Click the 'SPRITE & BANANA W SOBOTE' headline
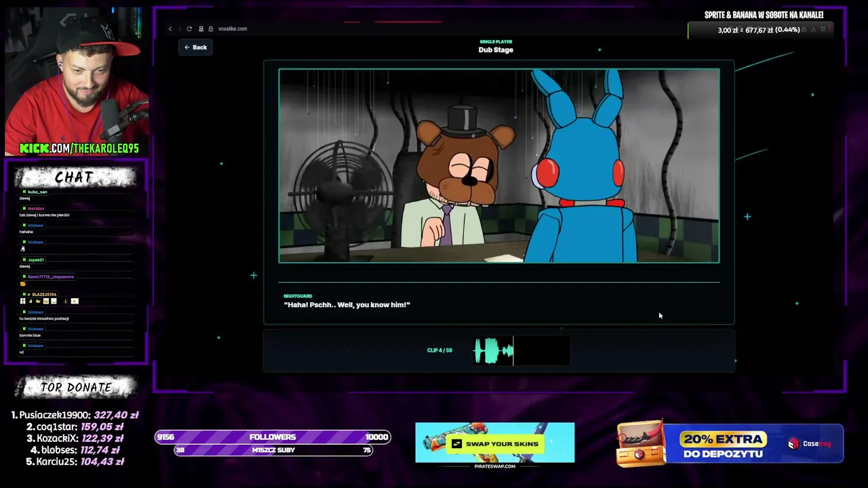868x488 pixels. 764,15
